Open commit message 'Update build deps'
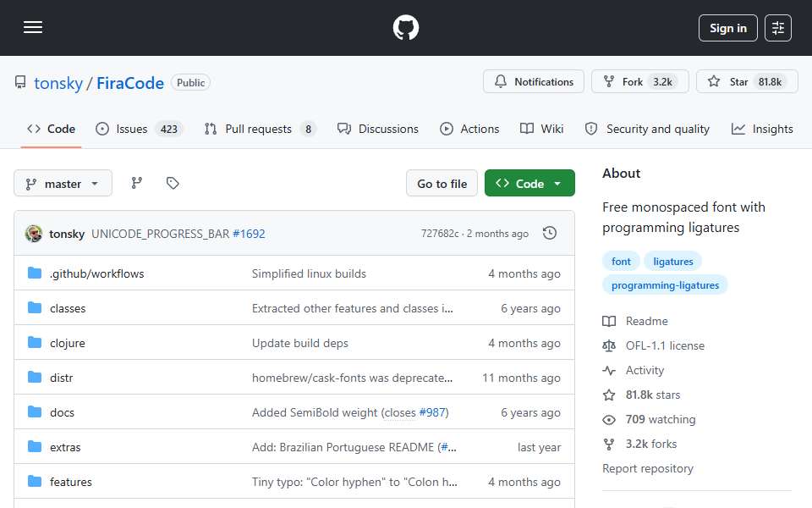 pyautogui.click(x=299, y=343)
